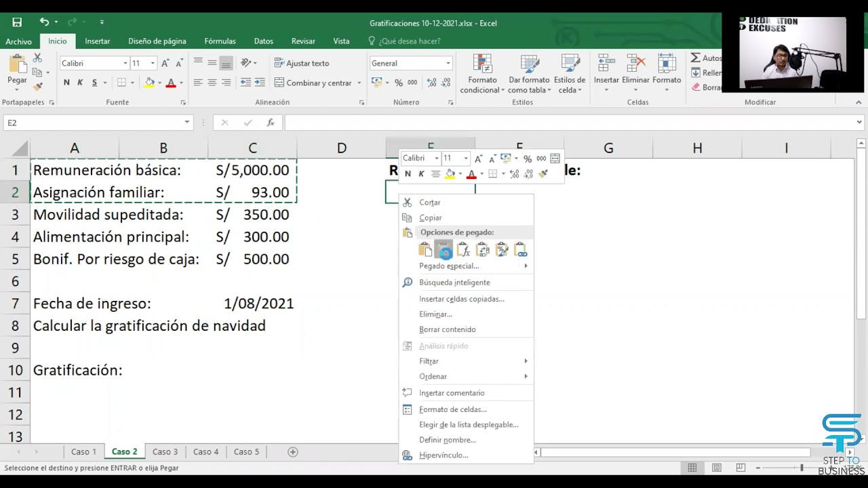Choose the Paste Formulas fx clipboard option
868x488 pixels.
[463, 250]
